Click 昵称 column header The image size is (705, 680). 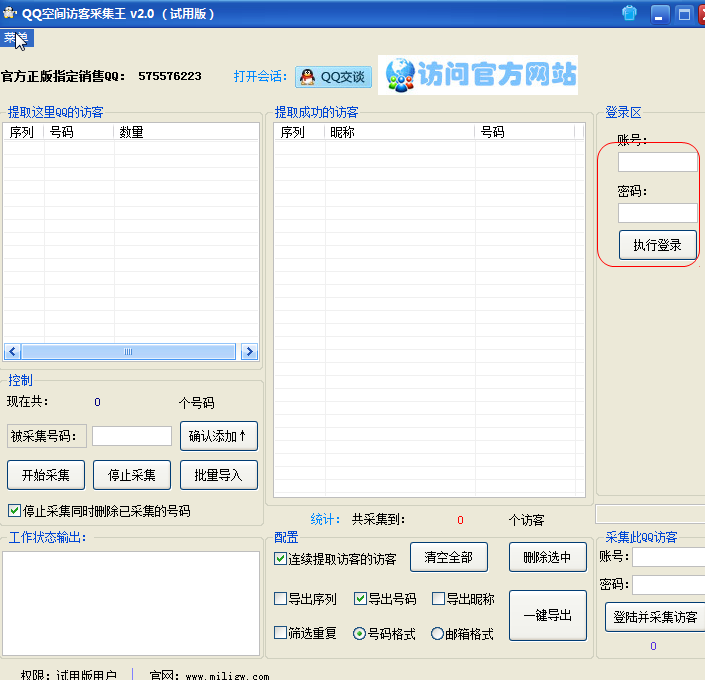pyautogui.click(x=400, y=132)
